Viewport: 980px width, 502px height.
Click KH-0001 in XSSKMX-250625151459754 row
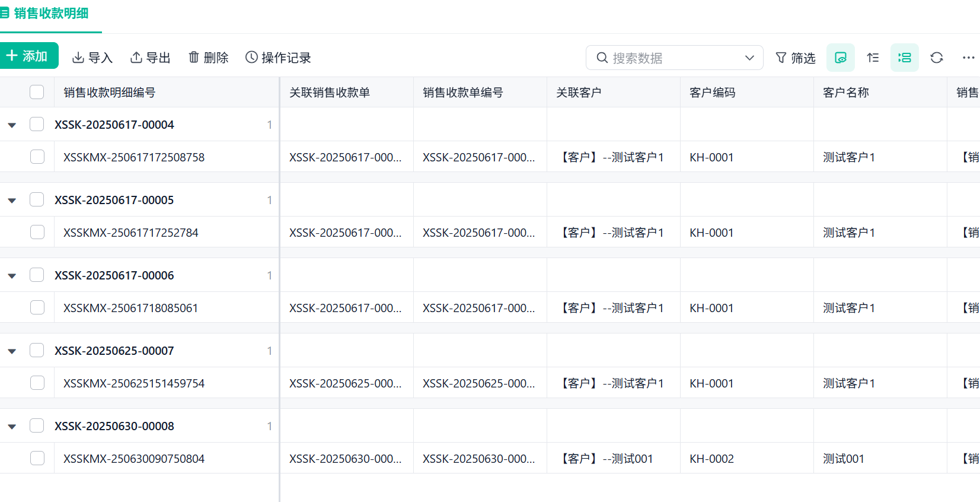(x=711, y=383)
